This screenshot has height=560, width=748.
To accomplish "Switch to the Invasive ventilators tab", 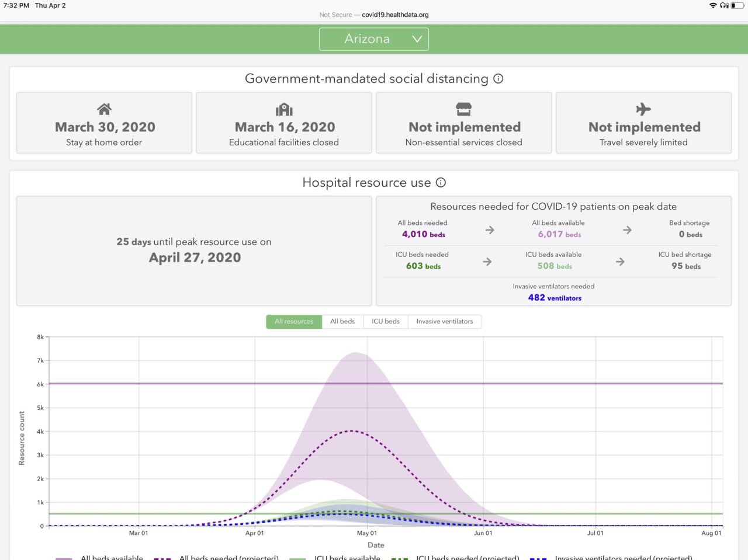I will [x=445, y=322].
